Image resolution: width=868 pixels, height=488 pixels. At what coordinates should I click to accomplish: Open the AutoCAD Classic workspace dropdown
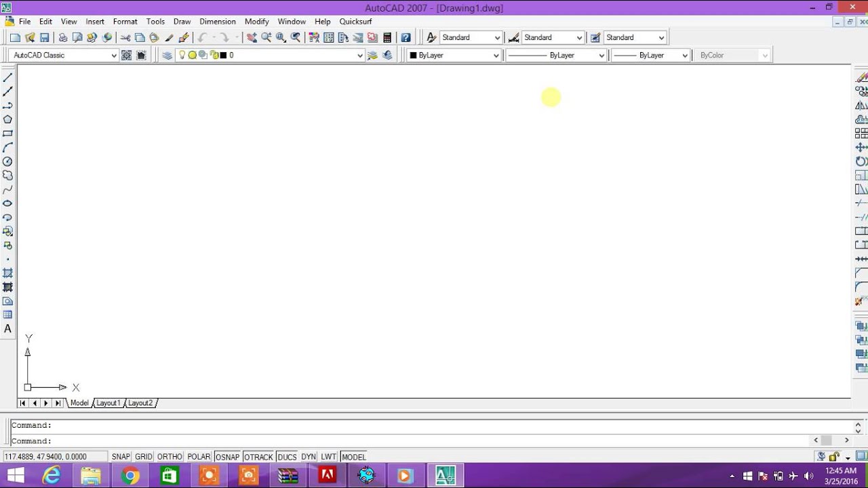113,56
